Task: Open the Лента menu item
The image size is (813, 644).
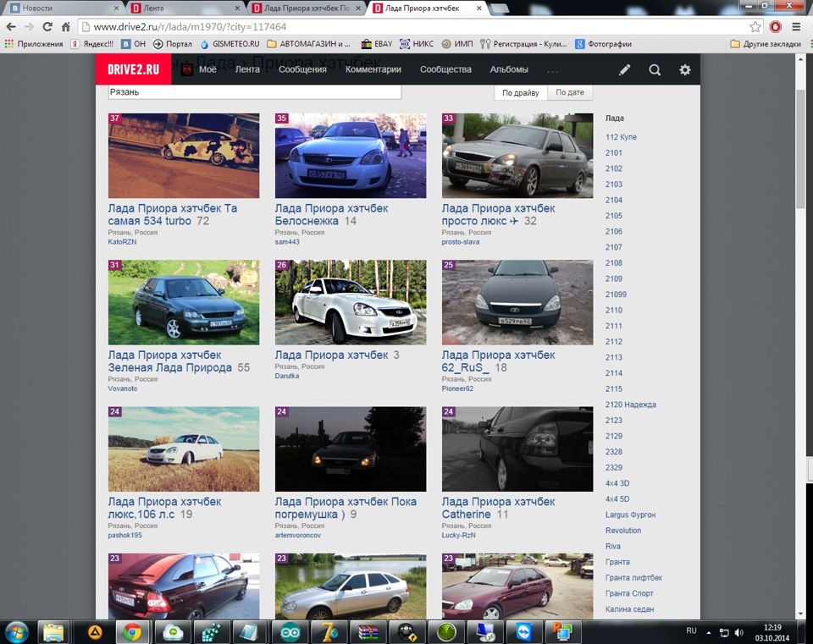Action: (247, 69)
